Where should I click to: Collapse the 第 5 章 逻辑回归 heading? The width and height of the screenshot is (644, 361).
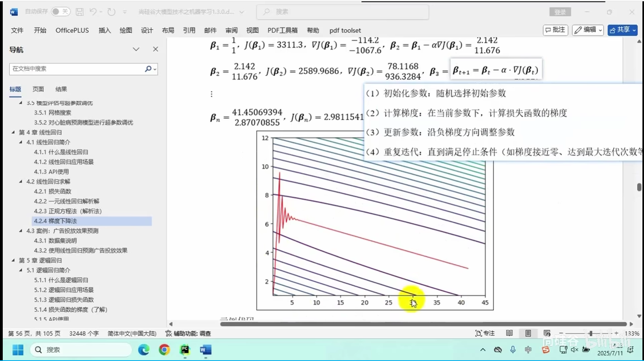pos(13,260)
